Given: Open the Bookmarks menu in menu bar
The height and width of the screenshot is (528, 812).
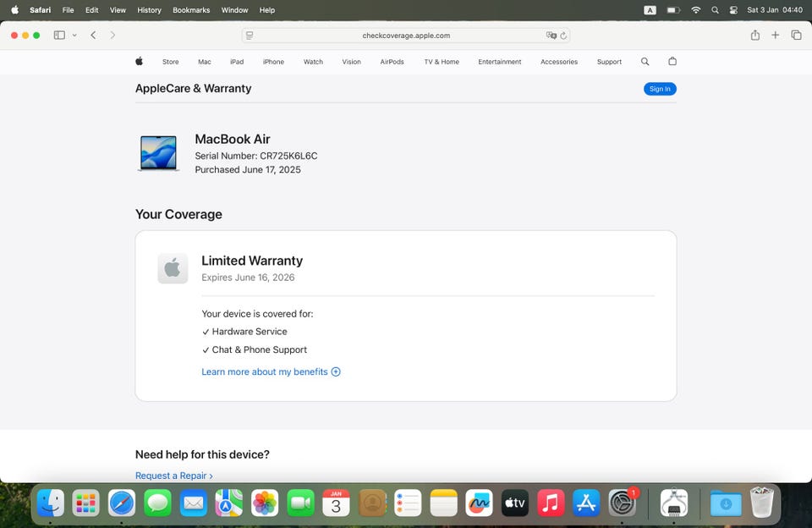Looking at the screenshot, I should tap(191, 10).
